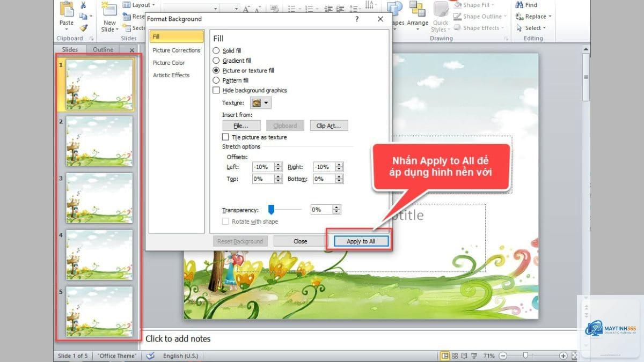Click the Left offset input field
This screenshot has height=362, width=644.
pyautogui.click(x=263, y=167)
